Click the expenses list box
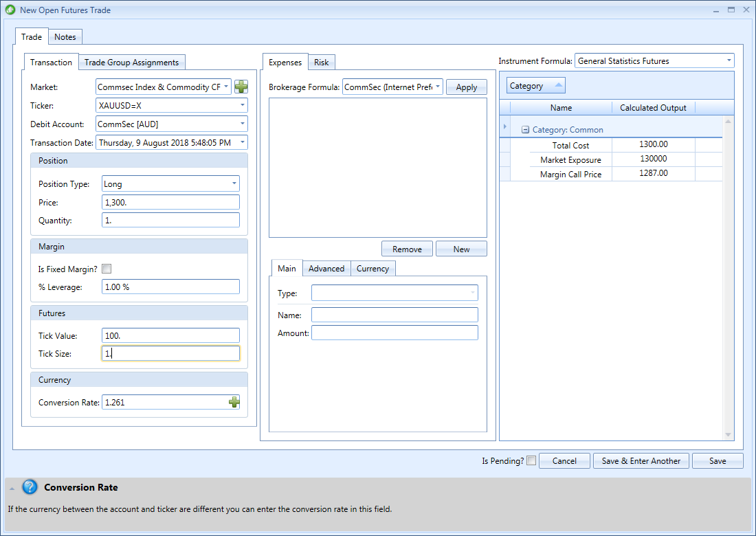This screenshot has width=756, height=536. 378,168
